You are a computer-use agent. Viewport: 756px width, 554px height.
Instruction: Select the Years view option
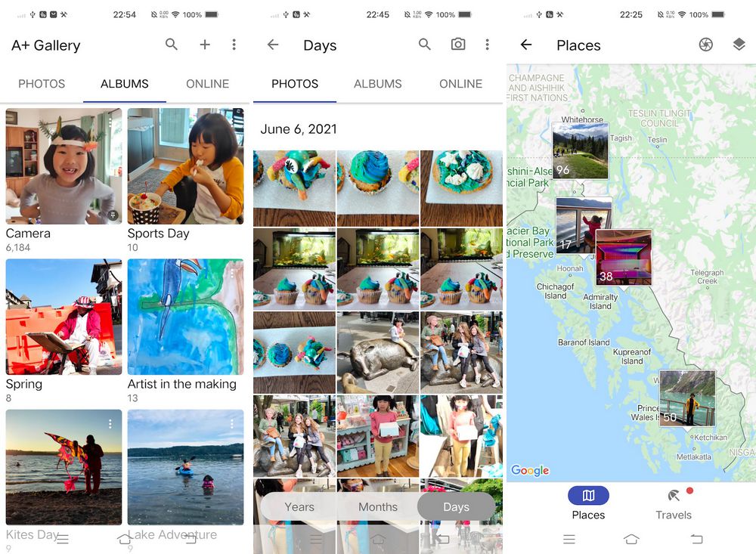click(299, 507)
